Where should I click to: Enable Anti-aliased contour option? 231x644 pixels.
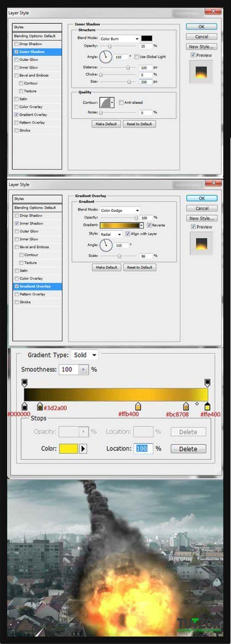coord(121,102)
